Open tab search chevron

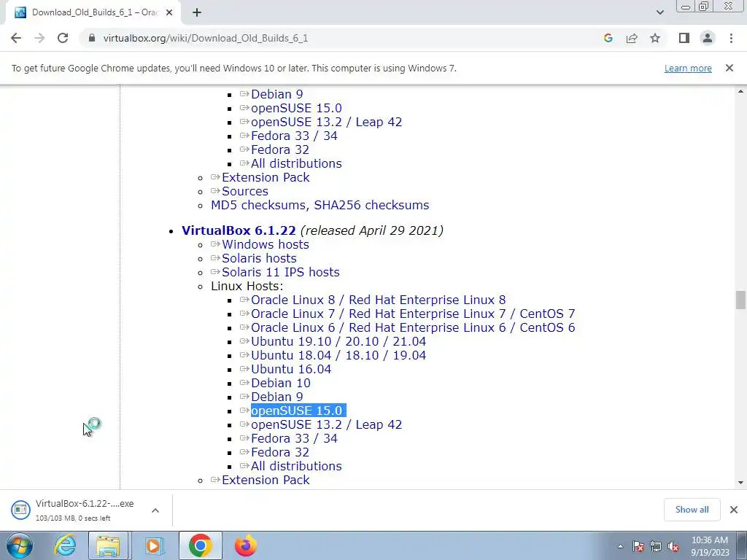click(x=659, y=12)
